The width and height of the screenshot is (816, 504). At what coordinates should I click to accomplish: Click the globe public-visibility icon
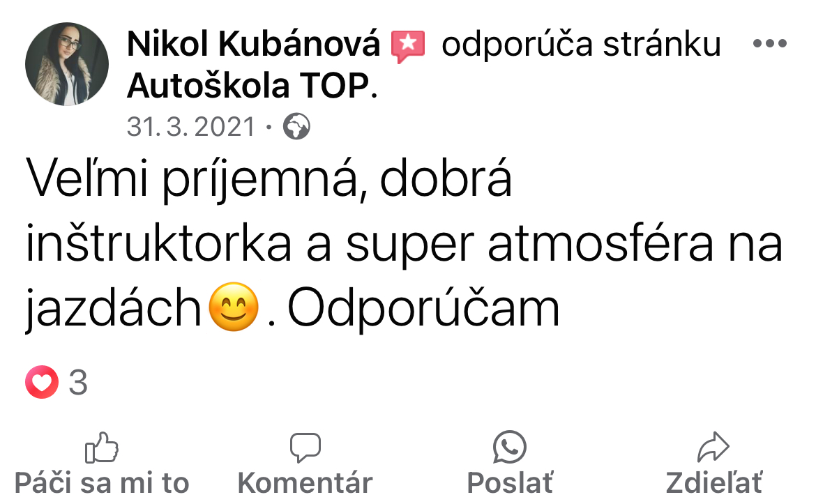[x=296, y=126]
